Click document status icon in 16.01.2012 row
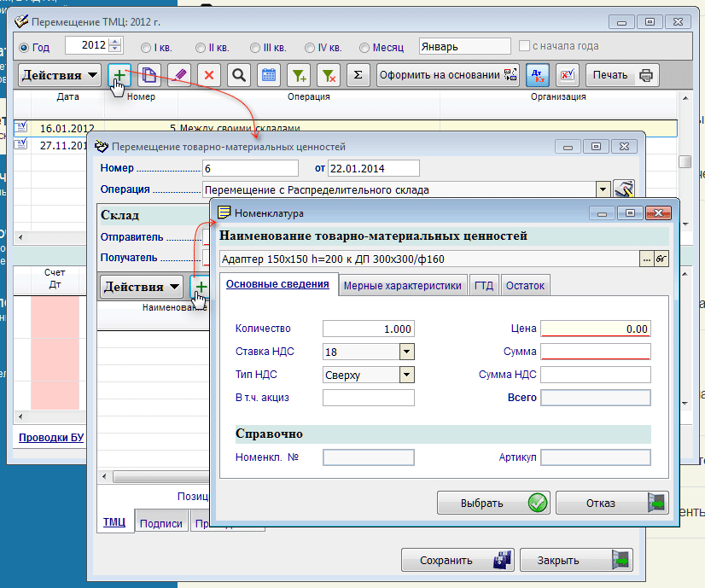This screenshot has width=705, height=588. pos(21,128)
